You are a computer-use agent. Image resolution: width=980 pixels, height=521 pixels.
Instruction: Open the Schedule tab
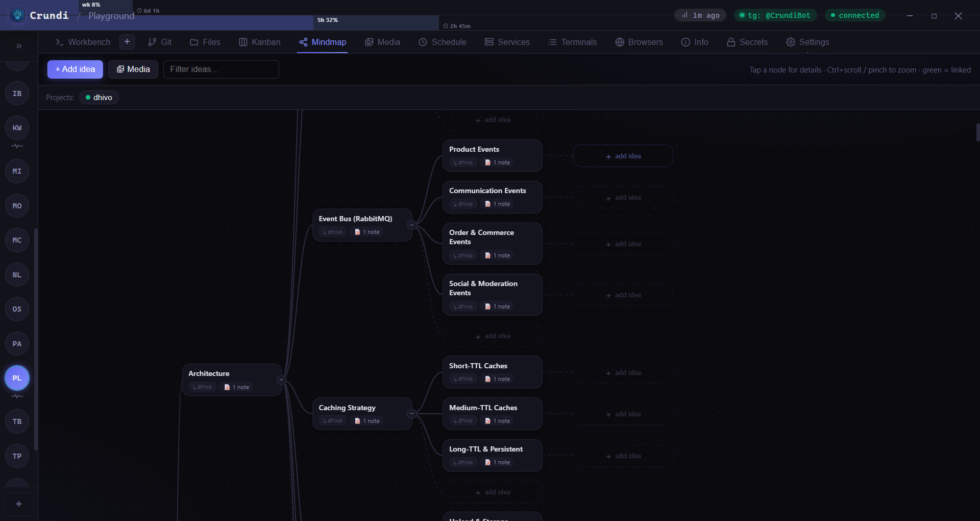coord(443,42)
